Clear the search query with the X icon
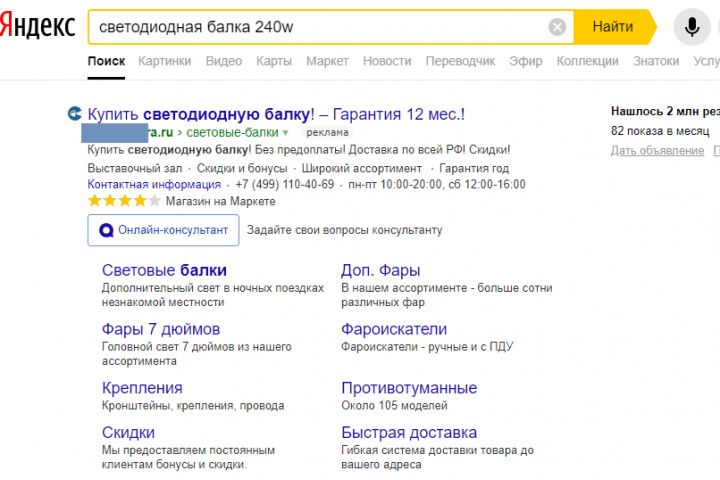 click(x=557, y=27)
